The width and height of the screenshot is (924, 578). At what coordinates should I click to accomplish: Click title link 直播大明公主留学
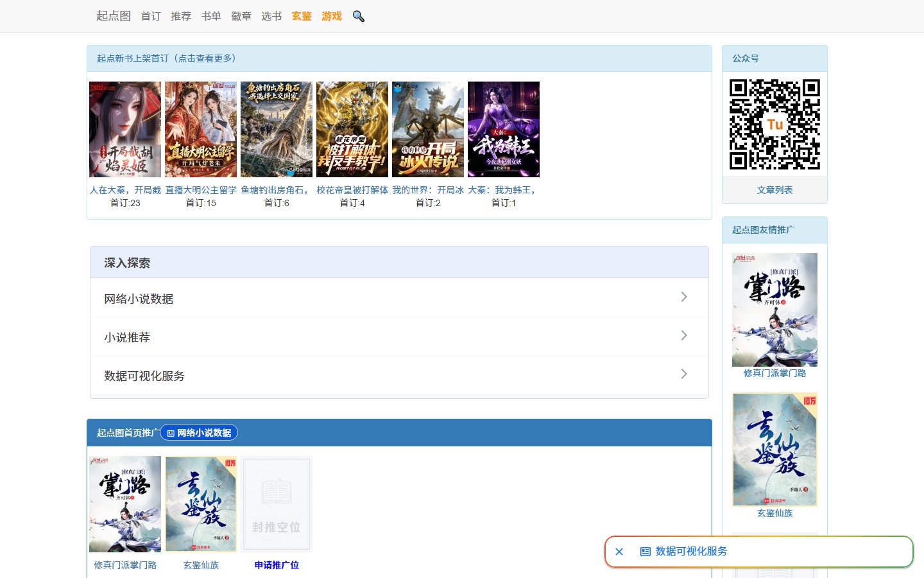(201, 190)
